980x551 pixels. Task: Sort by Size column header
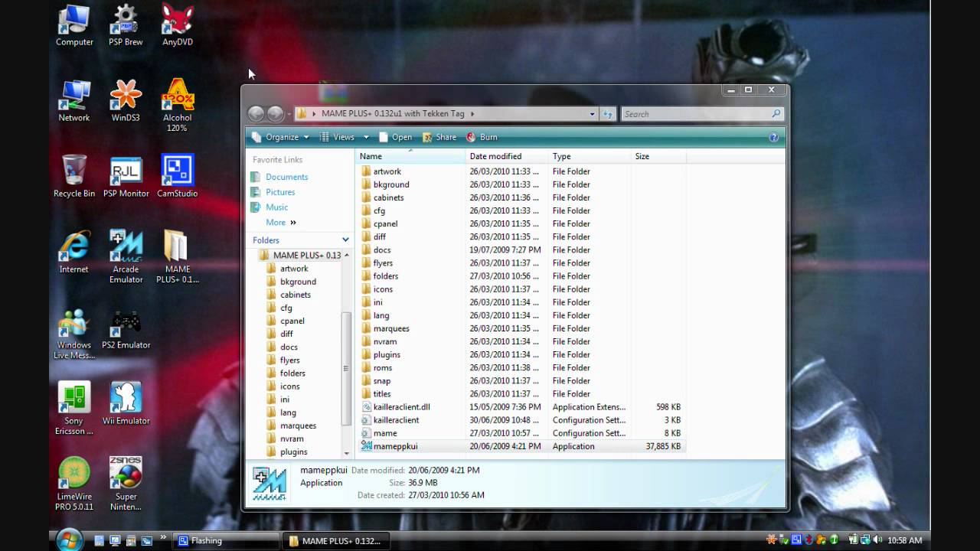click(659, 156)
